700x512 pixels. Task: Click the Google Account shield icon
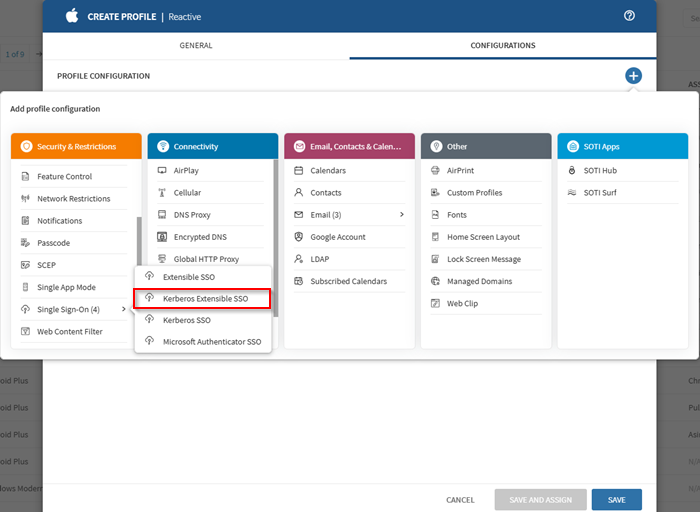(x=300, y=237)
